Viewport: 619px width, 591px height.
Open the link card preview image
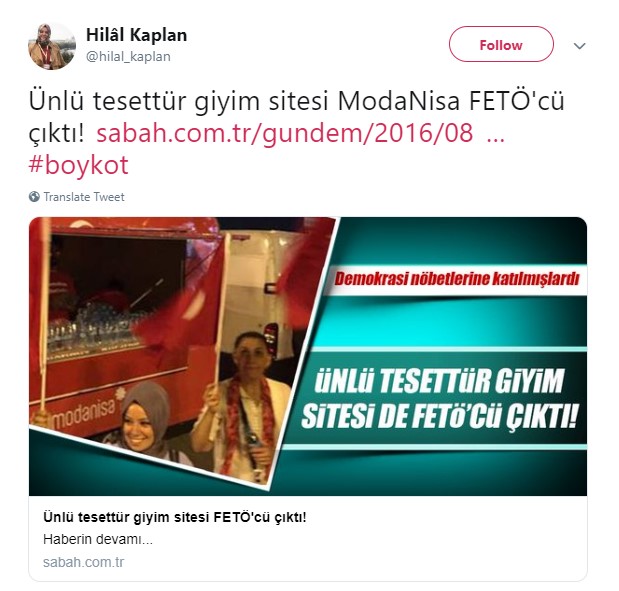308,356
